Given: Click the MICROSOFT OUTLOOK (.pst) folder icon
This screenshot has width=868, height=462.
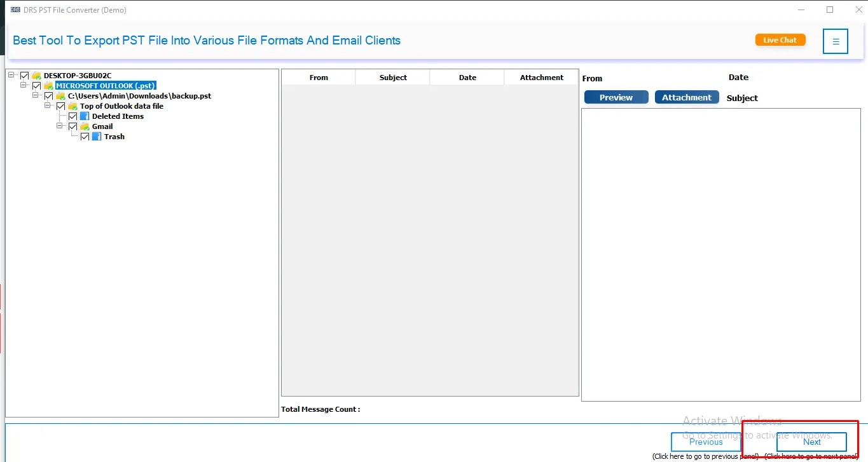Looking at the screenshot, I should click(x=48, y=86).
